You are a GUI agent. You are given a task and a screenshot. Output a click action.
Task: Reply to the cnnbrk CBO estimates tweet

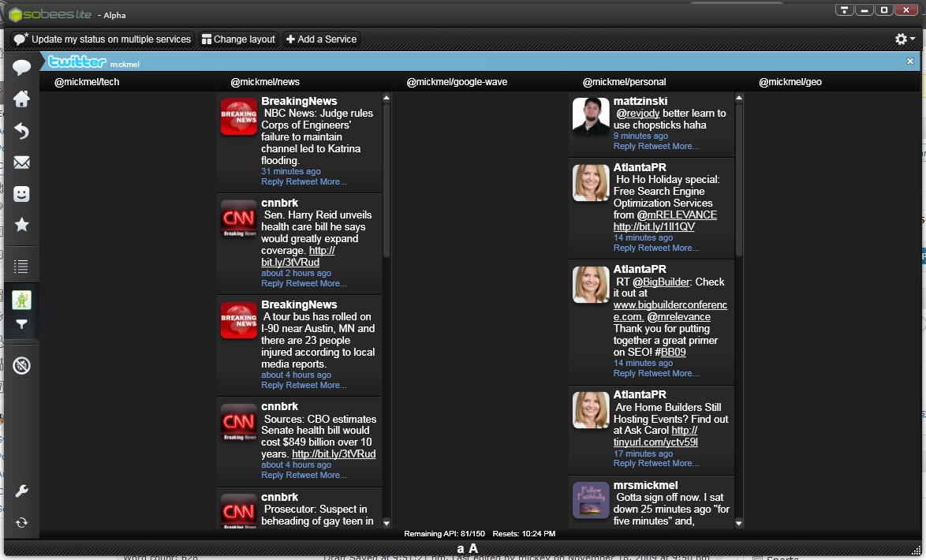click(x=272, y=475)
